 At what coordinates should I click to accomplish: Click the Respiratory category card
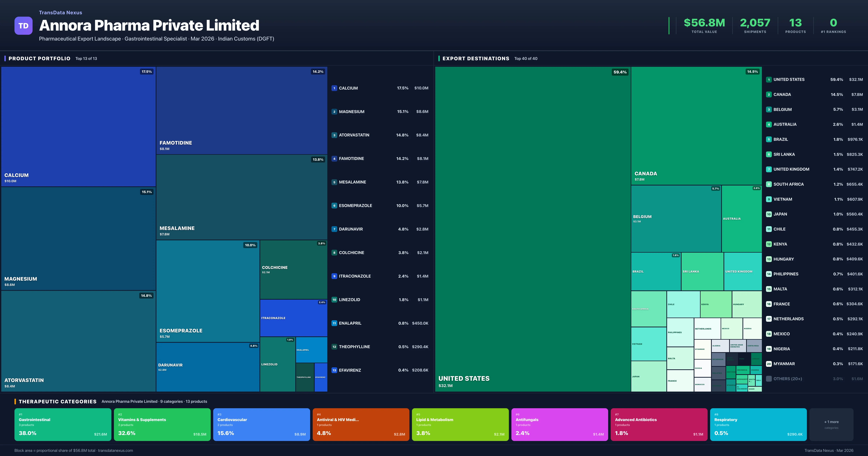coord(758,424)
